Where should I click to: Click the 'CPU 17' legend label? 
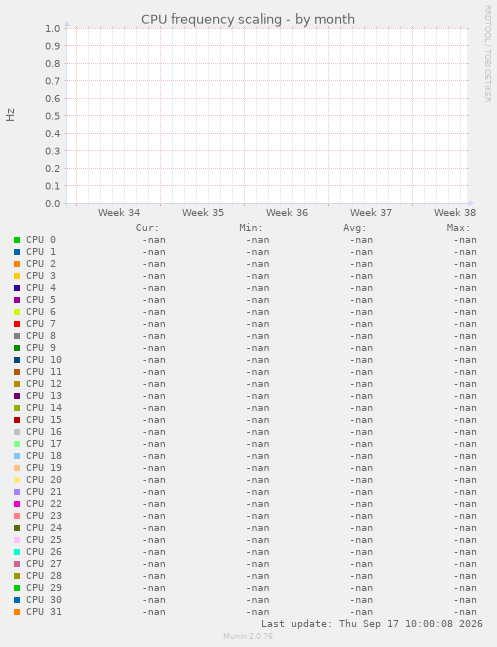pos(44,444)
